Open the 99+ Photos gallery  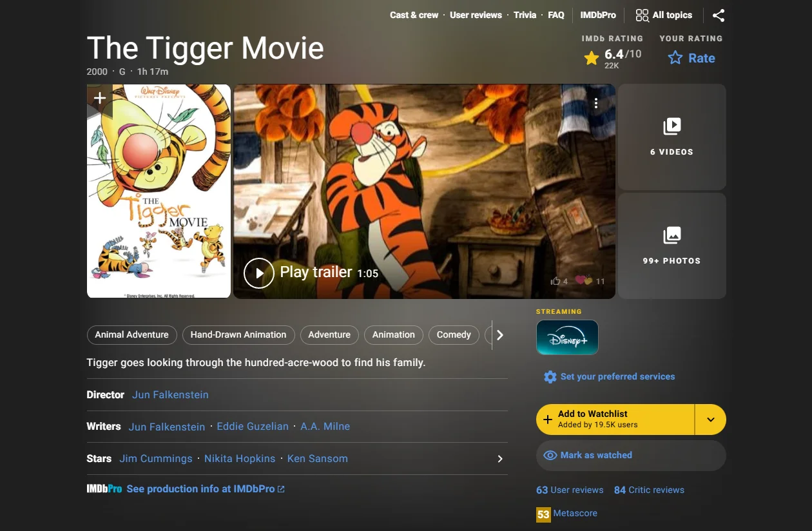click(672, 245)
